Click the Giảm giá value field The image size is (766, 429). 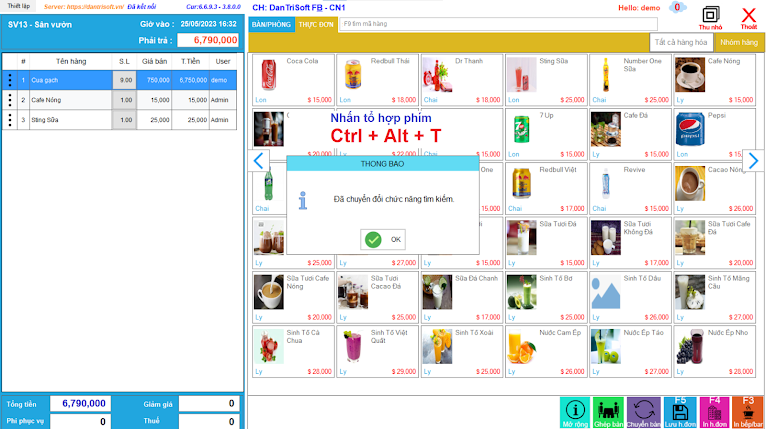tap(208, 404)
